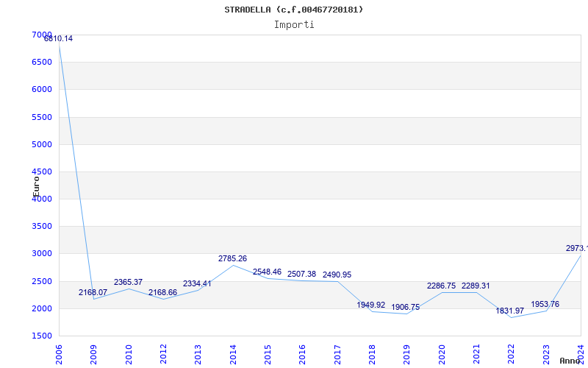
Task: Select the 2009 year axis label
Action: [94, 355]
